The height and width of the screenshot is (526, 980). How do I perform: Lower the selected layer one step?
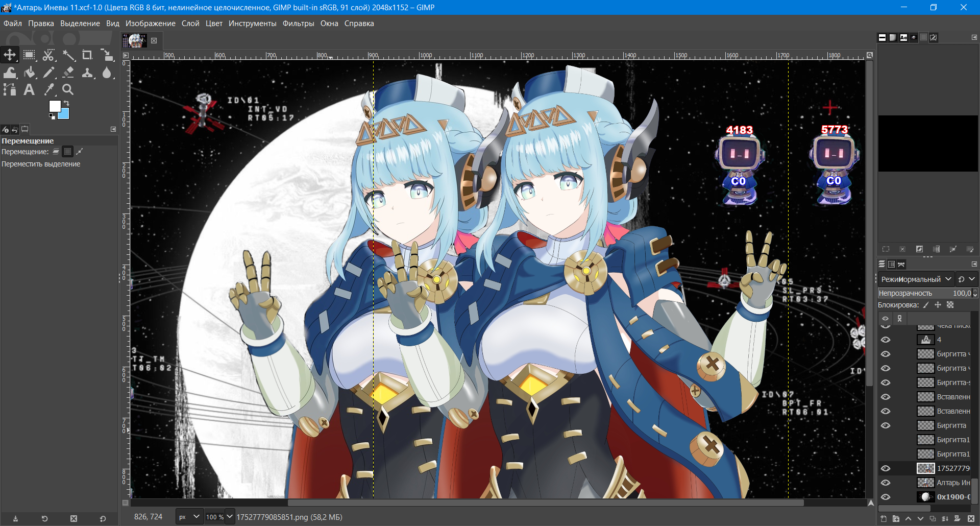pos(920,519)
